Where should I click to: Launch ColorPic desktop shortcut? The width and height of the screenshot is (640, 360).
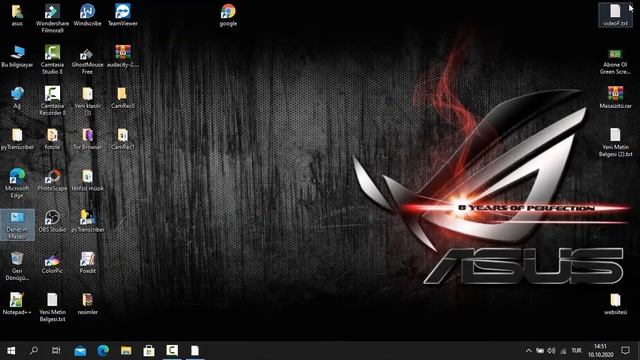click(x=52, y=262)
